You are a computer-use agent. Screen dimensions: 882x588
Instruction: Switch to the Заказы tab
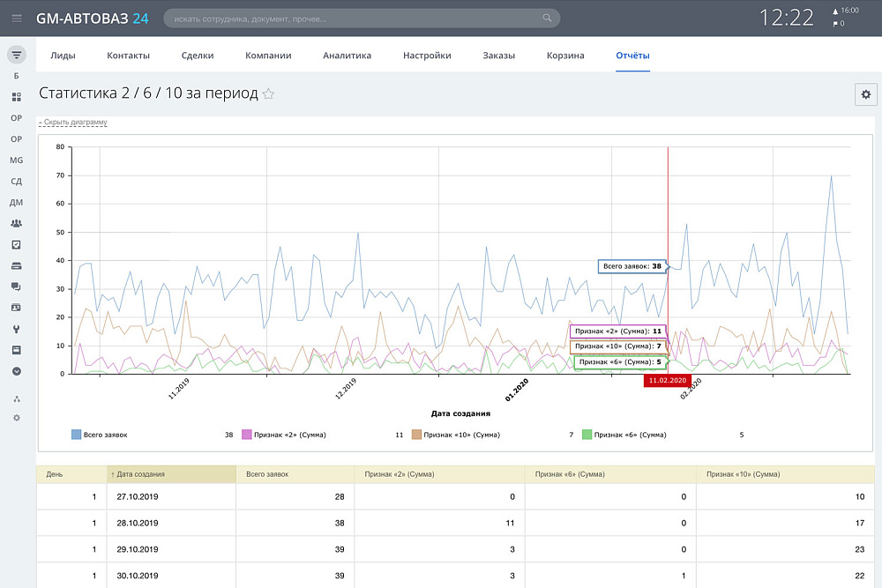[499, 55]
